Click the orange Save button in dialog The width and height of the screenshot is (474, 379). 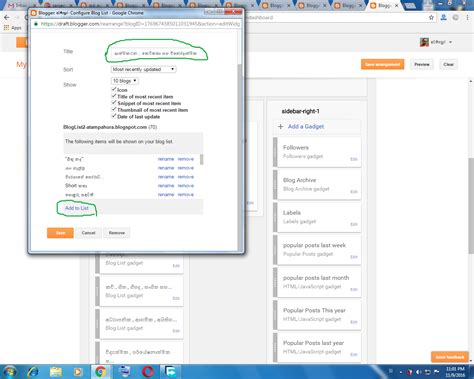tap(60, 233)
